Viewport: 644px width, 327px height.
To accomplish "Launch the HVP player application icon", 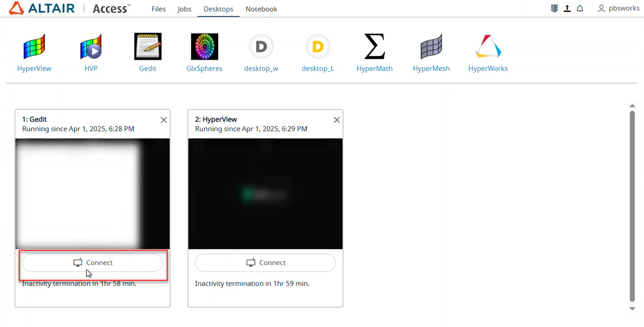I will (x=91, y=46).
